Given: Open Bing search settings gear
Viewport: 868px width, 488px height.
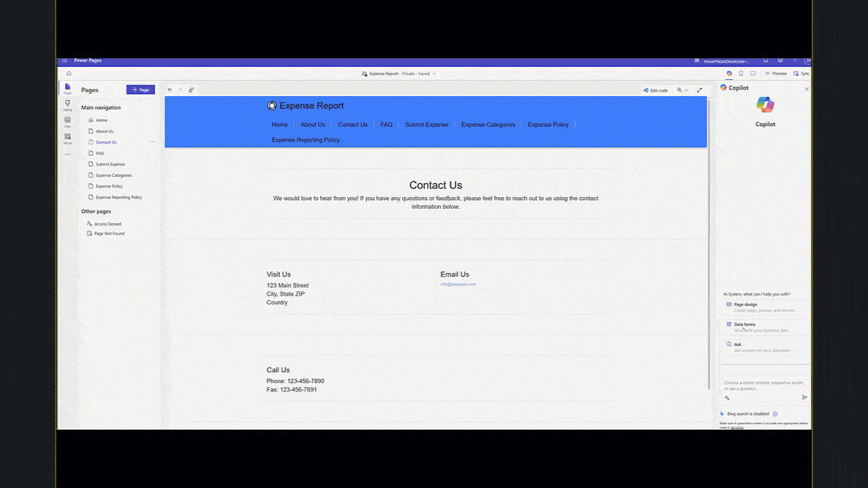Looking at the screenshot, I should 775,413.
